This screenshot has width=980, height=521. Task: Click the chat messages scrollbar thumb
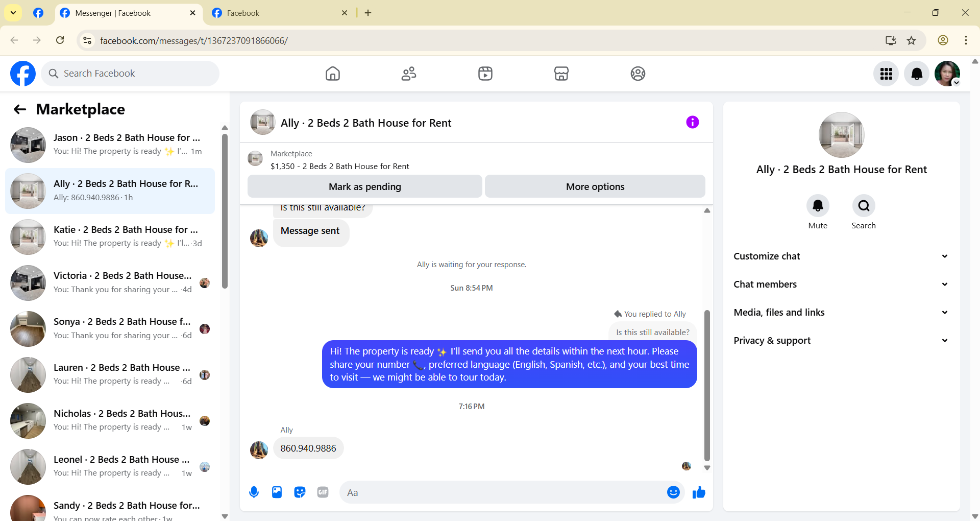coord(707,385)
